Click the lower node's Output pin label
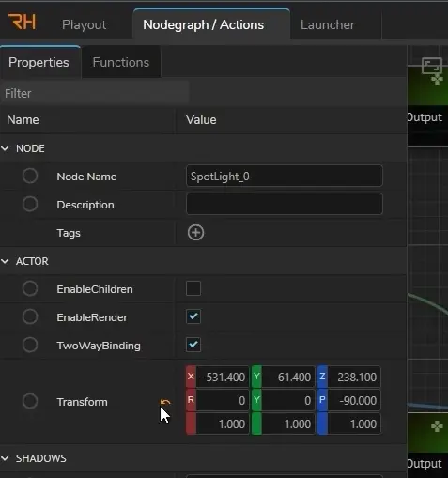 point(425,464)
